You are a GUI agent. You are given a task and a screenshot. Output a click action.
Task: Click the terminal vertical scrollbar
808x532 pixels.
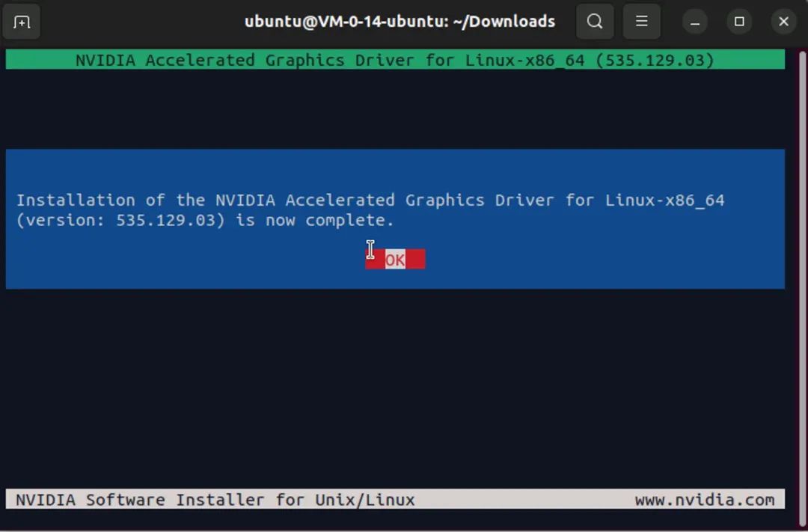coord(803,289)
